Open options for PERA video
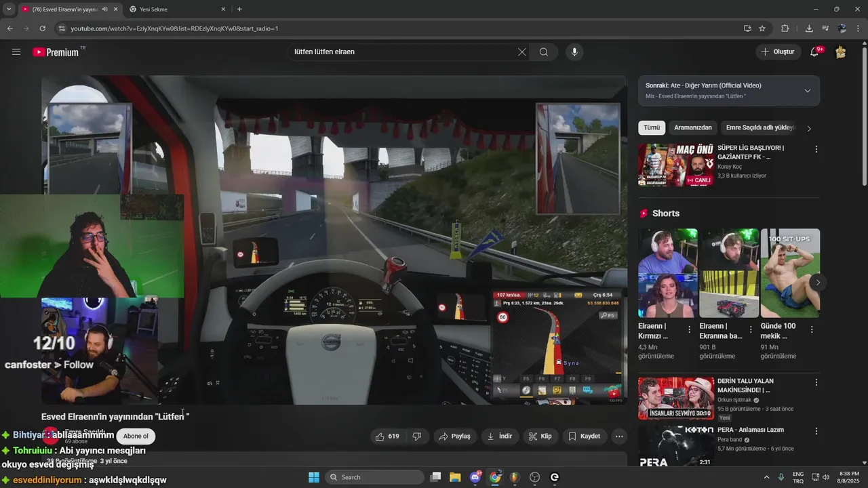This screenshot has height=488, width=868. point(816,431)
